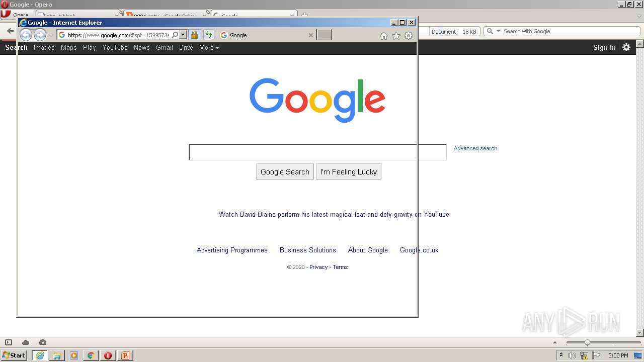644x362 pixels.
Task: Open the Privacy link
Action: pyautogui.click(x=318, y=267)
